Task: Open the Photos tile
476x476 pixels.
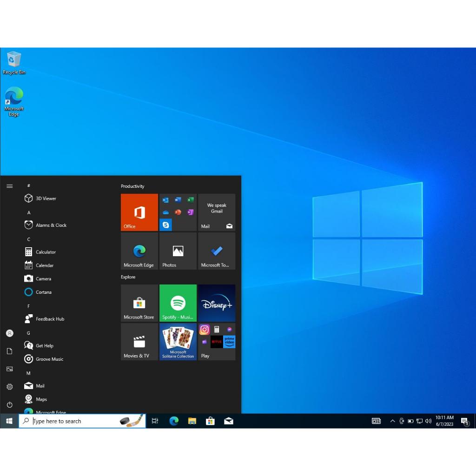Action: click(x=178, y=251)
